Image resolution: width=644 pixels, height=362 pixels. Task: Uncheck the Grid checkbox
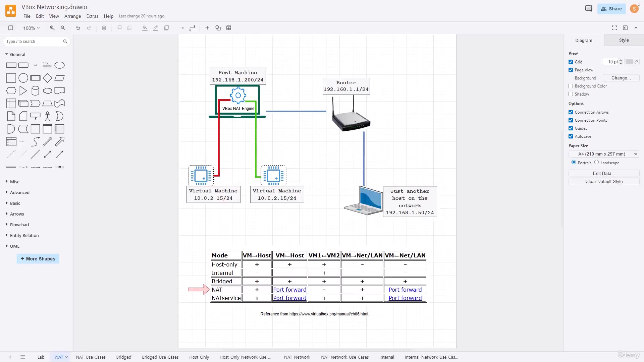571,62
